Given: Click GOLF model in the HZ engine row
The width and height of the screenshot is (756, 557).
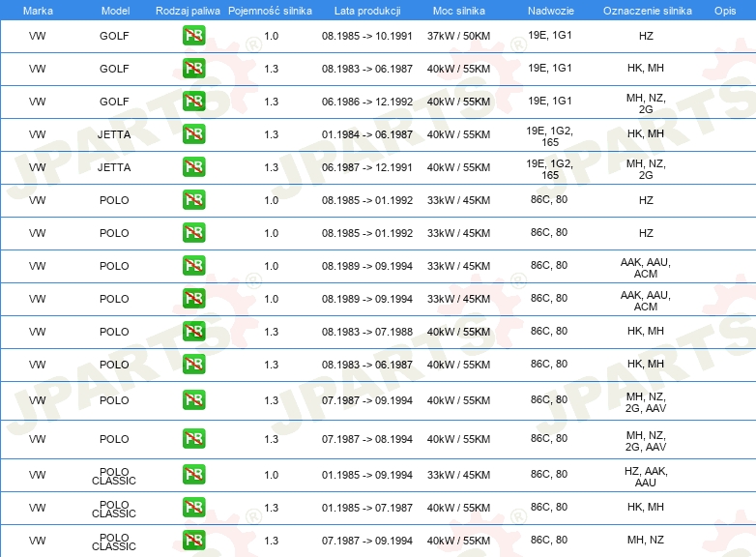Looking at the screenshot, I should (x=114, y=36).
